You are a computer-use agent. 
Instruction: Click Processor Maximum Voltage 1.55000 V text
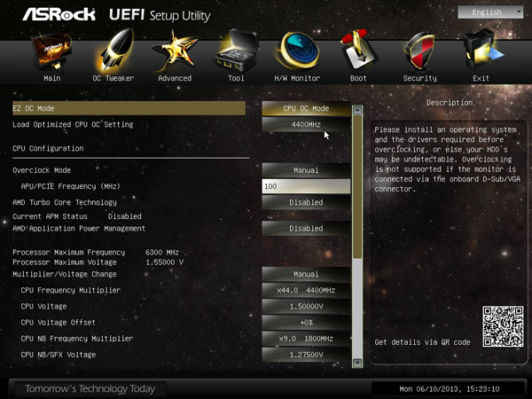click(x=98, y=262)
